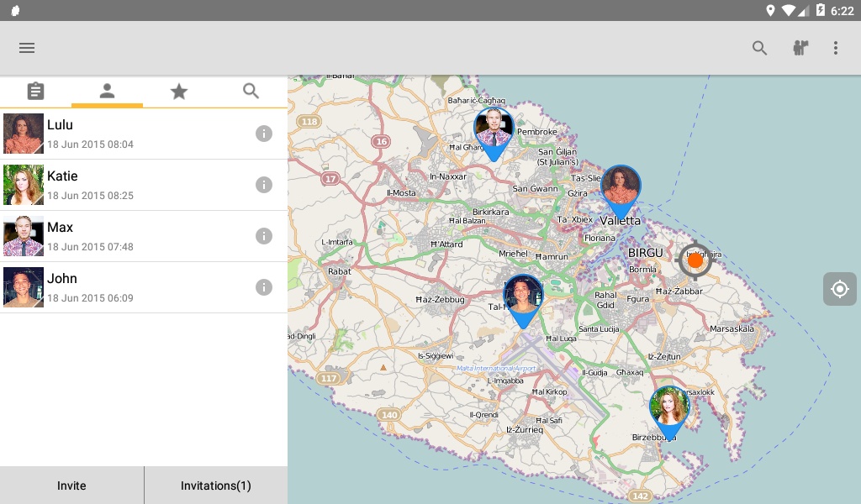Select John in the friends list

[144, 287]
